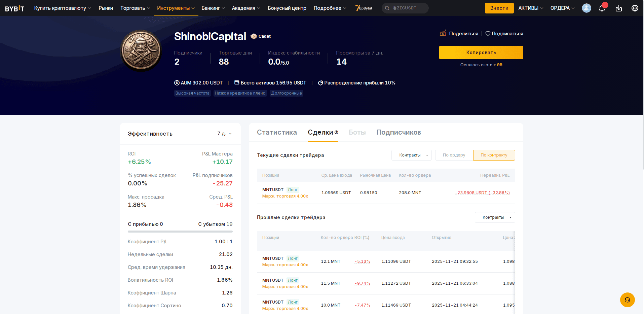Open the Рынки menu item
This screenshot has width=644, height=314.
(x=106, y=8)
